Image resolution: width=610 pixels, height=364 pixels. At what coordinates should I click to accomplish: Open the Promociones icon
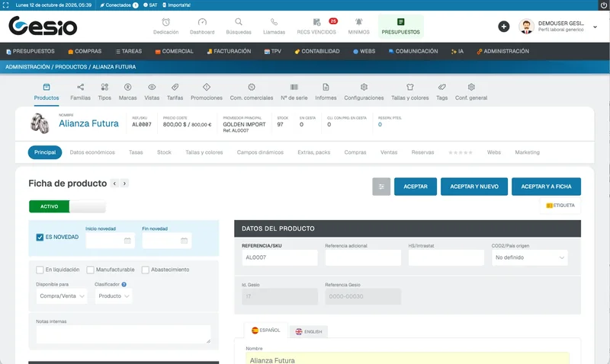pos(207,87)
